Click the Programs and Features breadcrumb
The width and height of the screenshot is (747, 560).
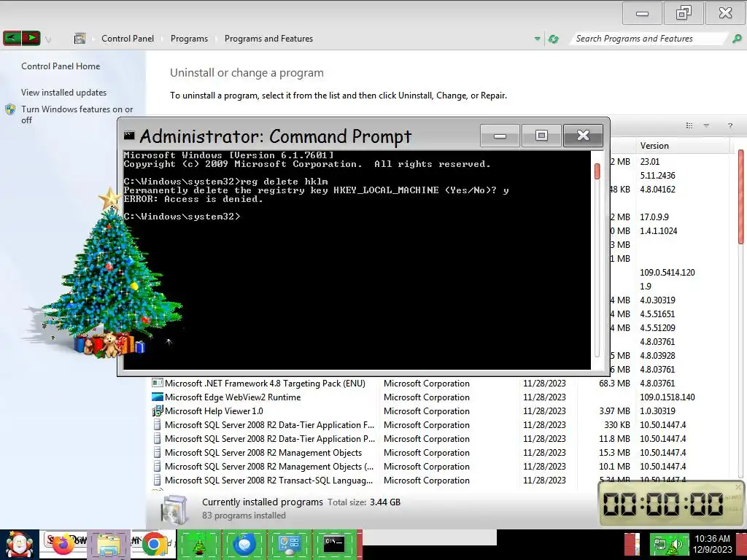pyautogui.click(x=268, y=39)
